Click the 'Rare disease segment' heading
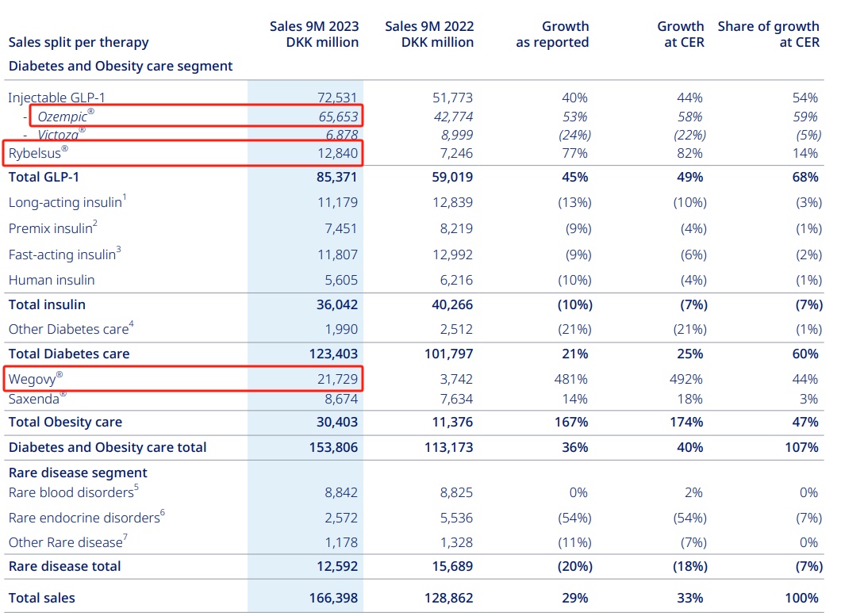The width and height of the screenshot is (841, 616). click(78, 473)
